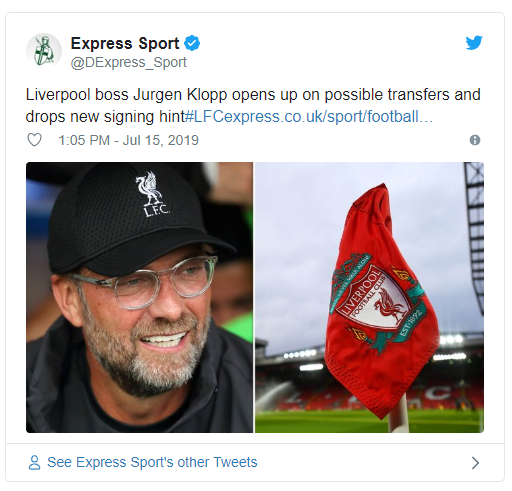Click the L.F.C. logo on the cap

152,194
